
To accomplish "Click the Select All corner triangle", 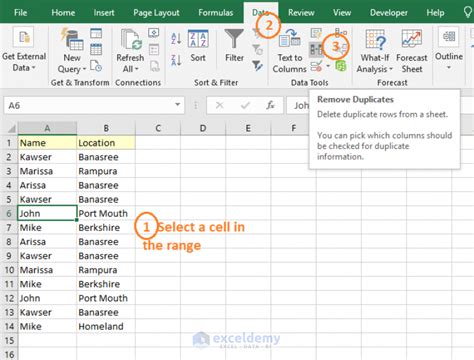I will (11, 128).
